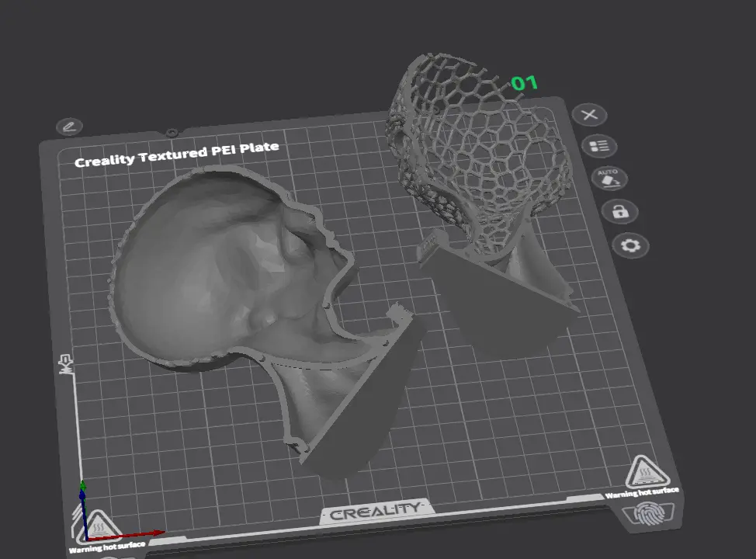The width and height of the screenshot is (756, 559).
Task: Click the green Y axis arrow tip
Action: pyautogui.click(x=83, y=484)
